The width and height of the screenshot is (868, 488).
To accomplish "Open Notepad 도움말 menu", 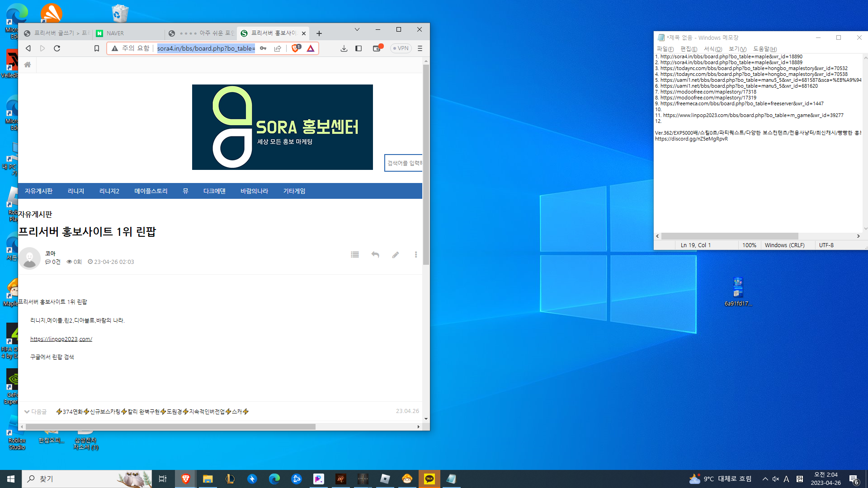I will coord(765,49).
